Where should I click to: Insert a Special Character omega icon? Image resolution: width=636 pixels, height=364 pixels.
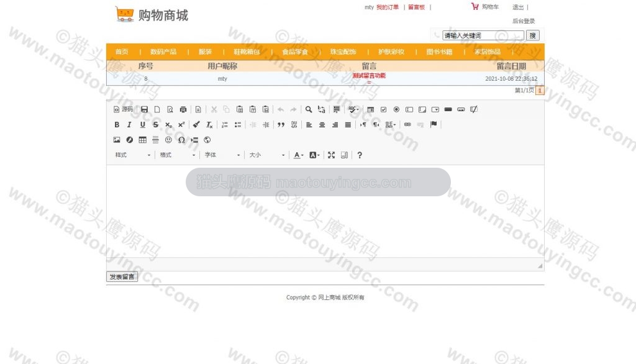point(181,140)
